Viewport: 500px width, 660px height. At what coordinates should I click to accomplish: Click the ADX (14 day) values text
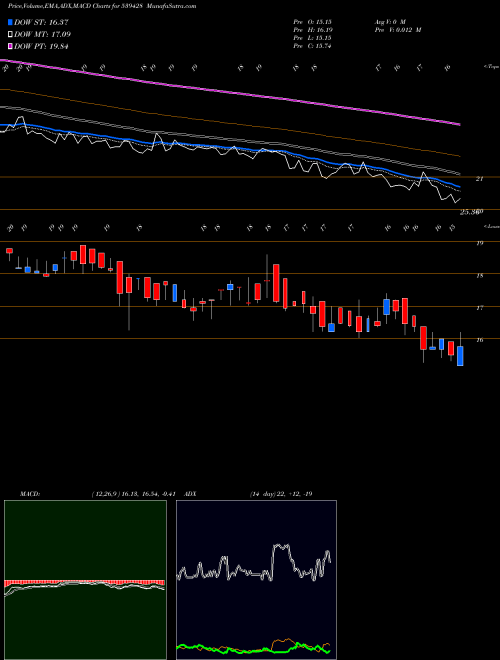tap(280, 494)
